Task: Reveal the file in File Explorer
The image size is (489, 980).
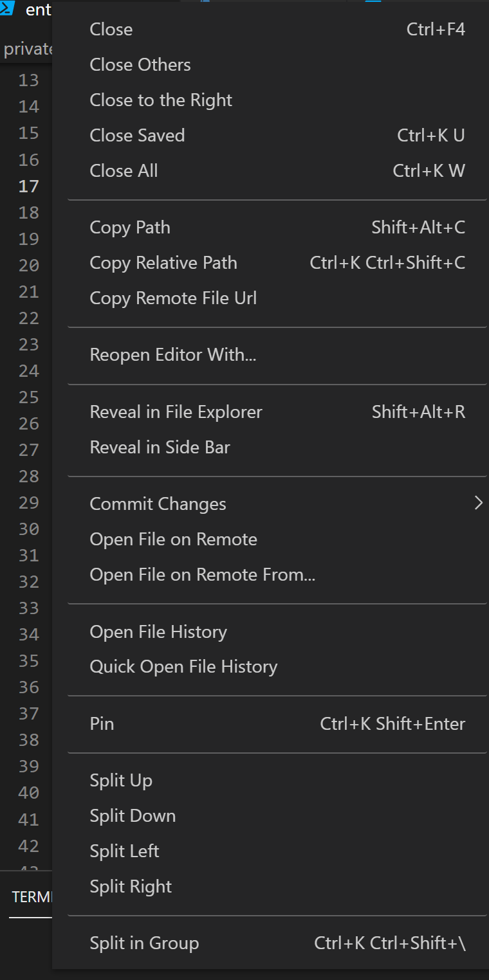Action: click(176, 412)
